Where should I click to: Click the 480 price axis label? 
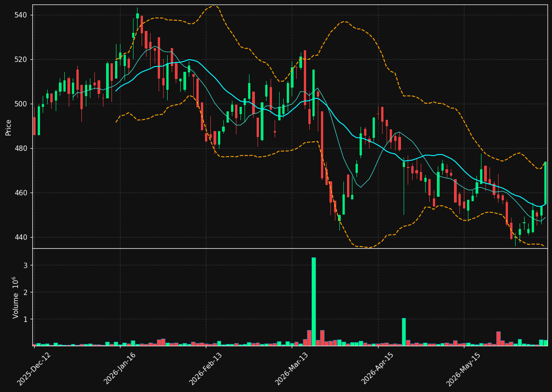21,149
